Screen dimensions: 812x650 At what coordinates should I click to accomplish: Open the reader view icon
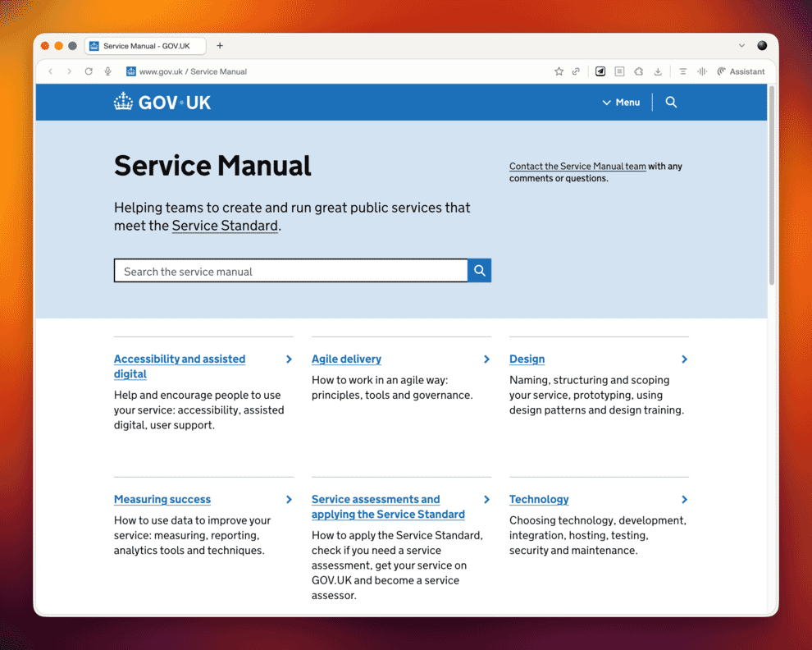(x=619, y=71)
